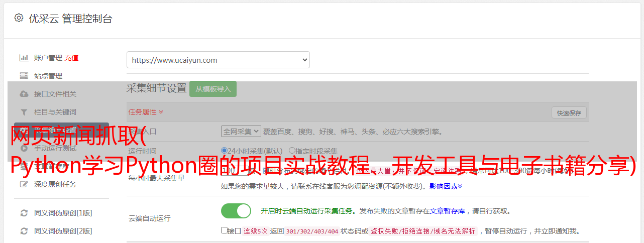Open 同义词伪原创[2版] sidebar item
Image resolution: width=644 pixels, height=243 pixels.
pos(63,231)
